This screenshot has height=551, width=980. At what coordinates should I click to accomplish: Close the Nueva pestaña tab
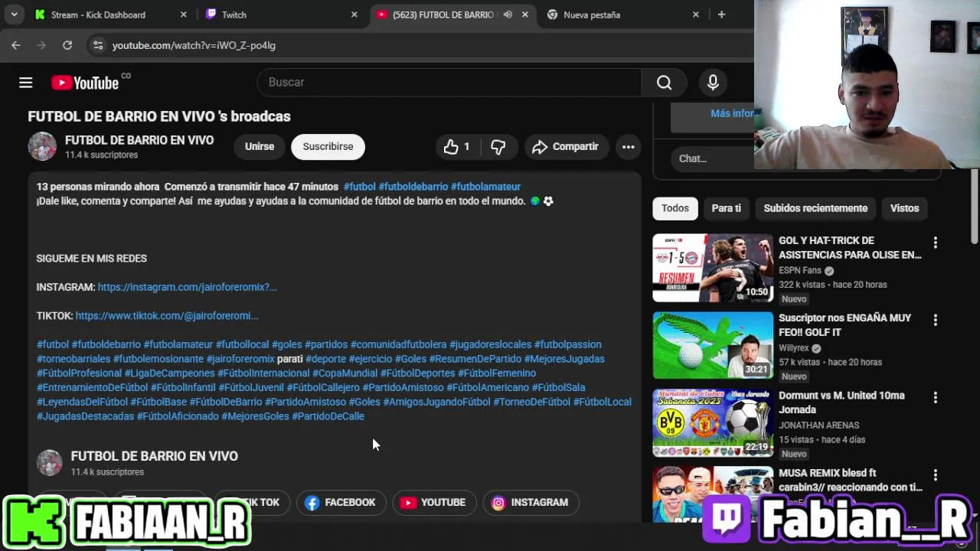[x=695, y=15]
